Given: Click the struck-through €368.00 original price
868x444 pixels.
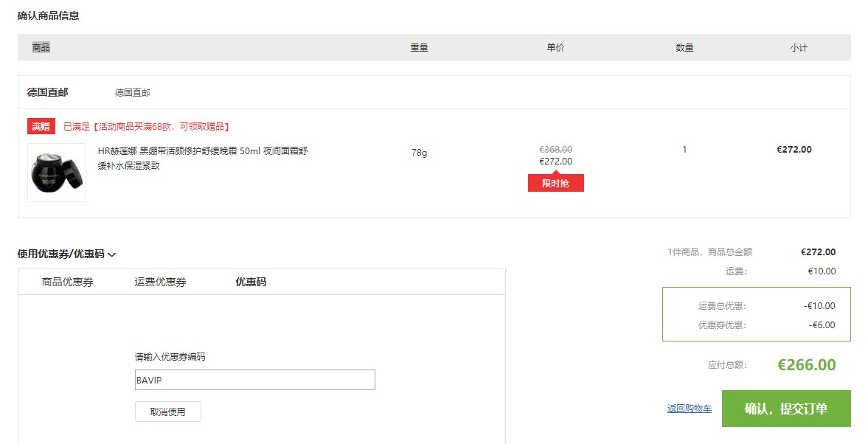Looking at the screenshot, I should pos(556,150).
